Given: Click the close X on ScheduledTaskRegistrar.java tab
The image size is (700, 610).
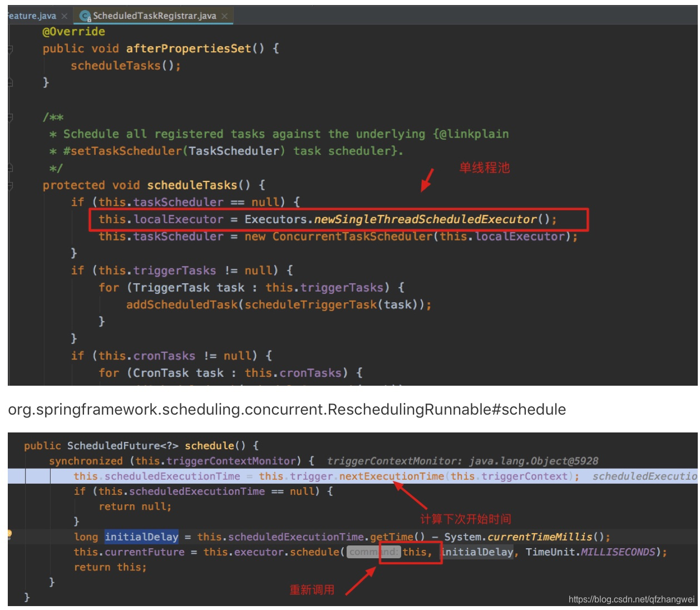Looking at the screenshot, I should click(224, 16).
